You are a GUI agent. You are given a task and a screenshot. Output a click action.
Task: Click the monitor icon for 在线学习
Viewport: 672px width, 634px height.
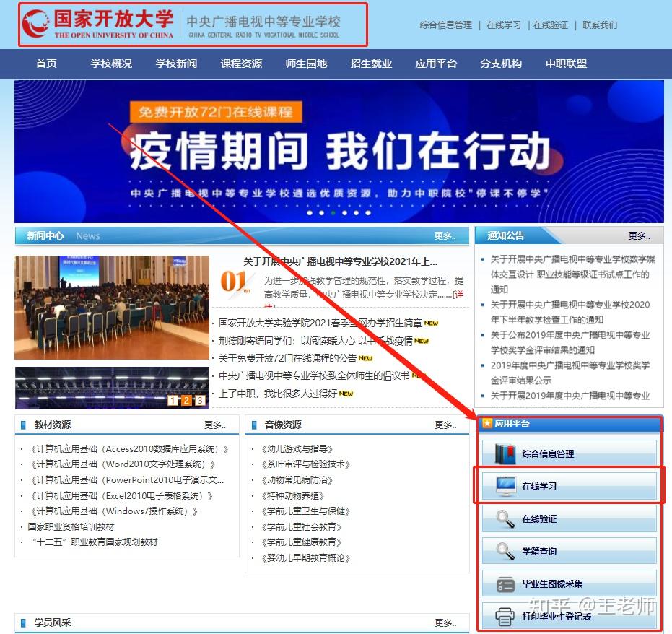(x=507, y=486)
